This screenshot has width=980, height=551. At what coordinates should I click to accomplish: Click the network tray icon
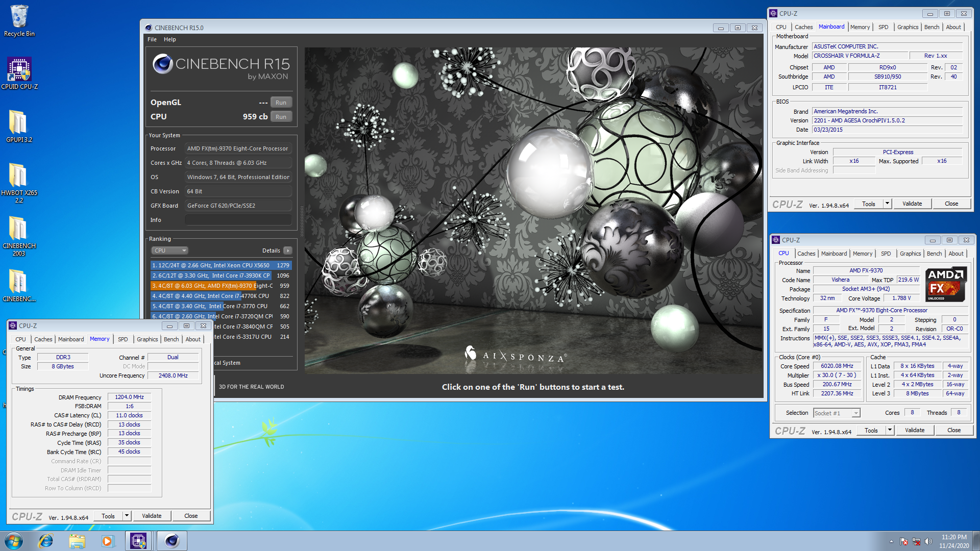coord(916,541)
